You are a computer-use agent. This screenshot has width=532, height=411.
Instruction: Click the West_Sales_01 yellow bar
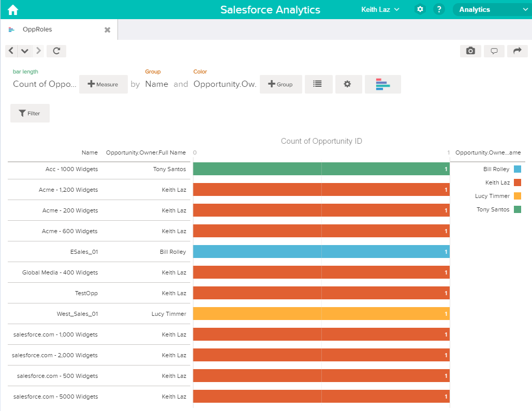pyautogui.click(x=321, y=313)
